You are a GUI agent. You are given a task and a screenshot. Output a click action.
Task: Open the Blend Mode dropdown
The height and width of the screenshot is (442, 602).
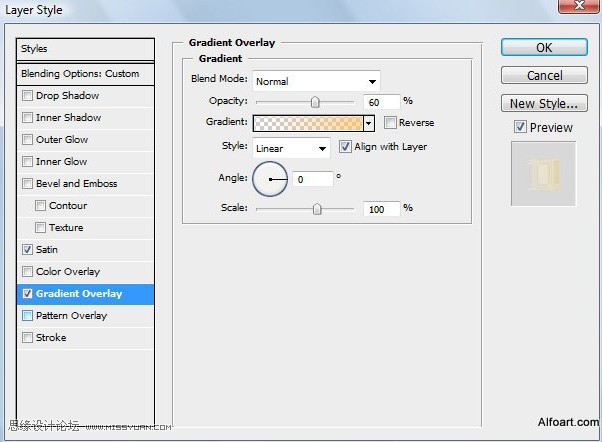pos(316,81)
